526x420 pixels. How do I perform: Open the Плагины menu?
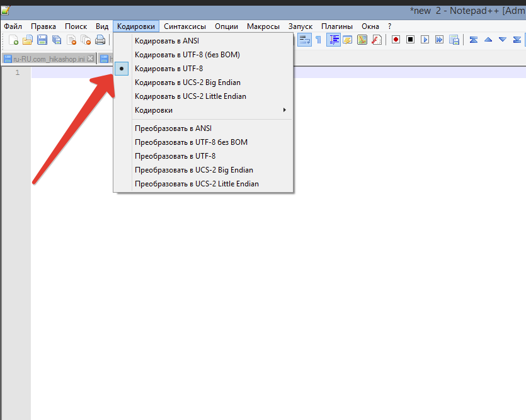click(337, 26)
